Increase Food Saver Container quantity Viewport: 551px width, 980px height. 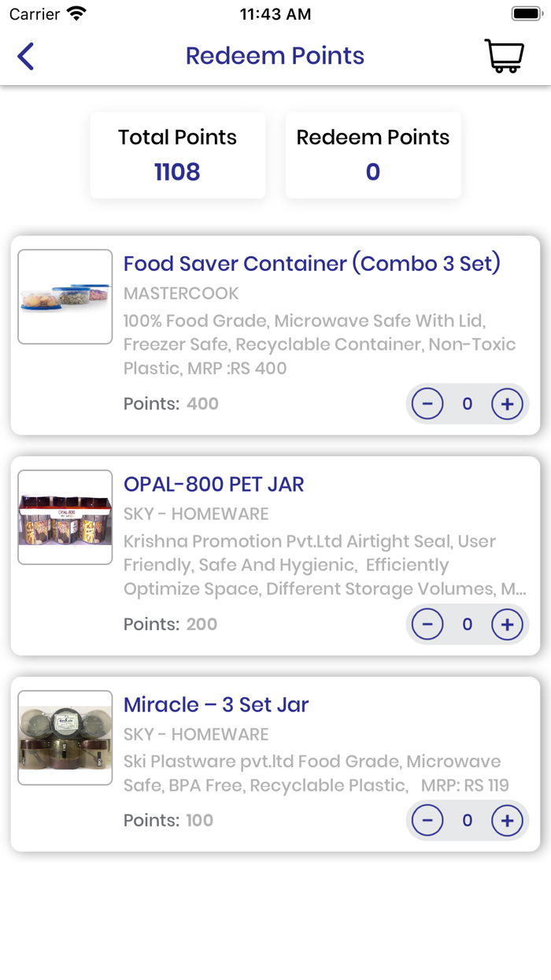pos(507,404)
